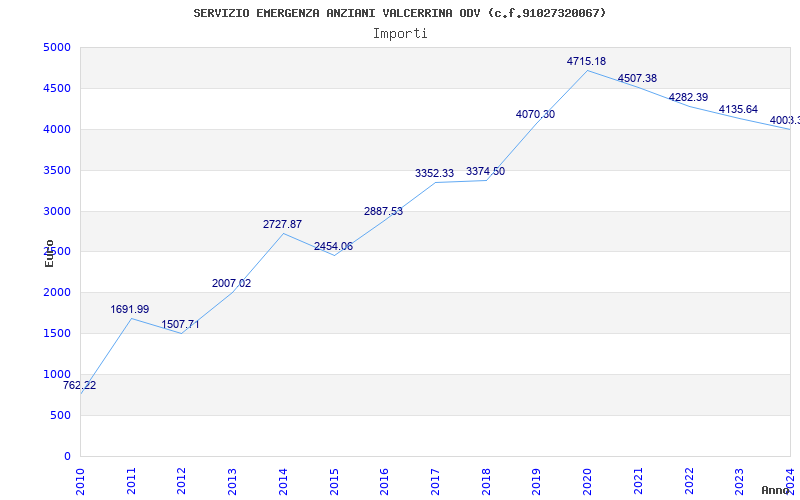Click the Euro y-axis title
800x500 pixels.
click(49, 253)
